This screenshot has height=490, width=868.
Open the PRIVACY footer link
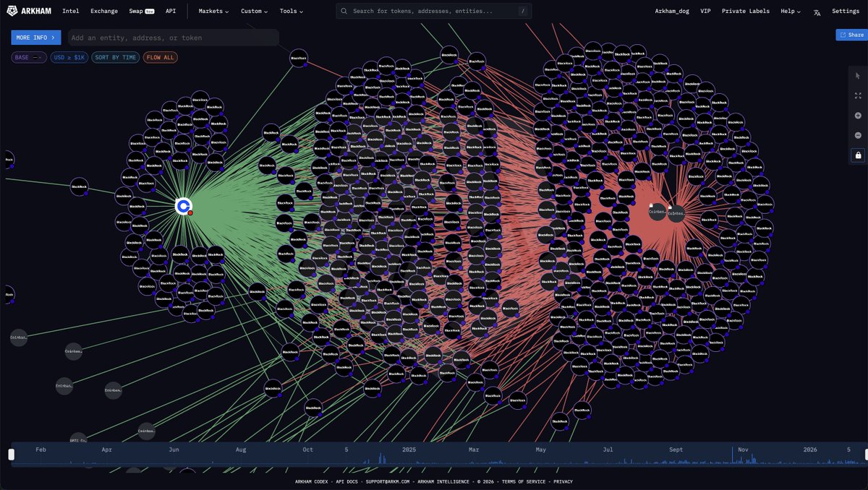563,481
